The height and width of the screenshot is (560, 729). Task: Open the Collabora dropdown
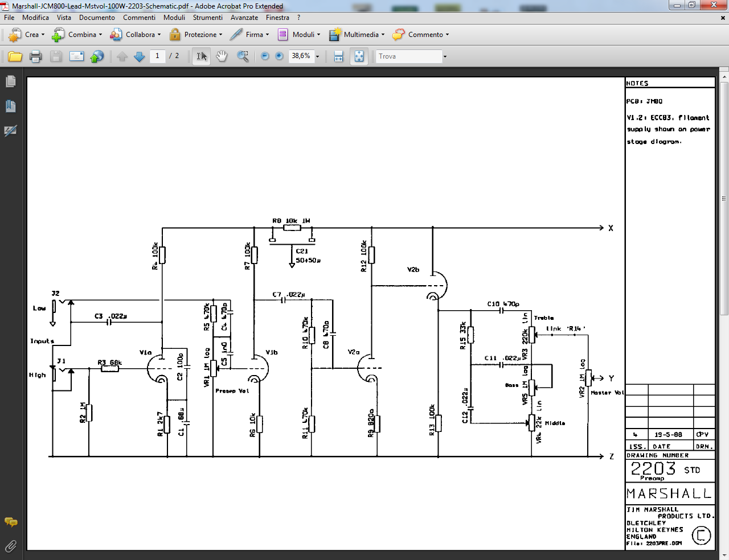[136, 35]
